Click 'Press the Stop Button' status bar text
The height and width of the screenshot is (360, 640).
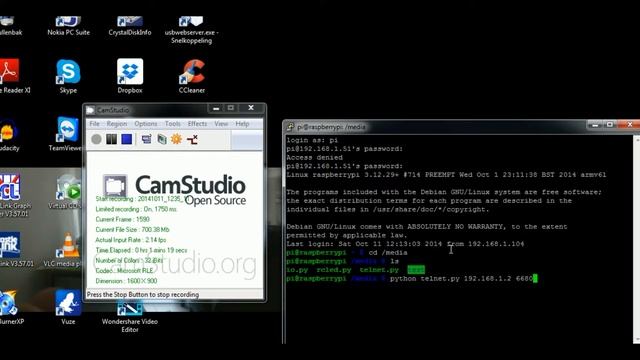[143, 294]
